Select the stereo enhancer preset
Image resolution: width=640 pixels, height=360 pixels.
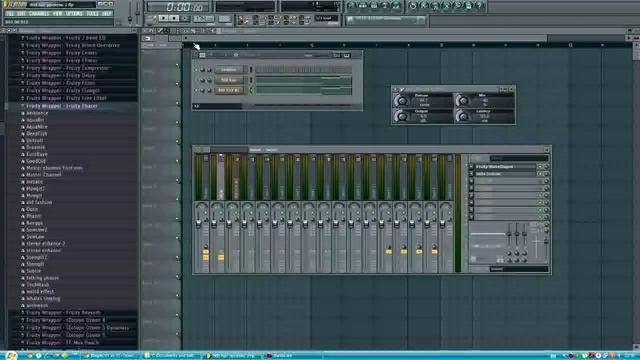[x=43, y=250]
